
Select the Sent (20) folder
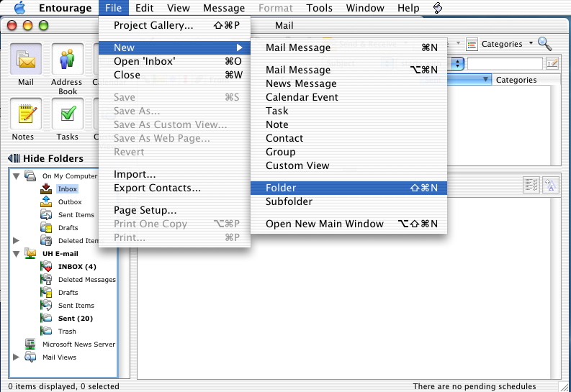click(76, 318)
